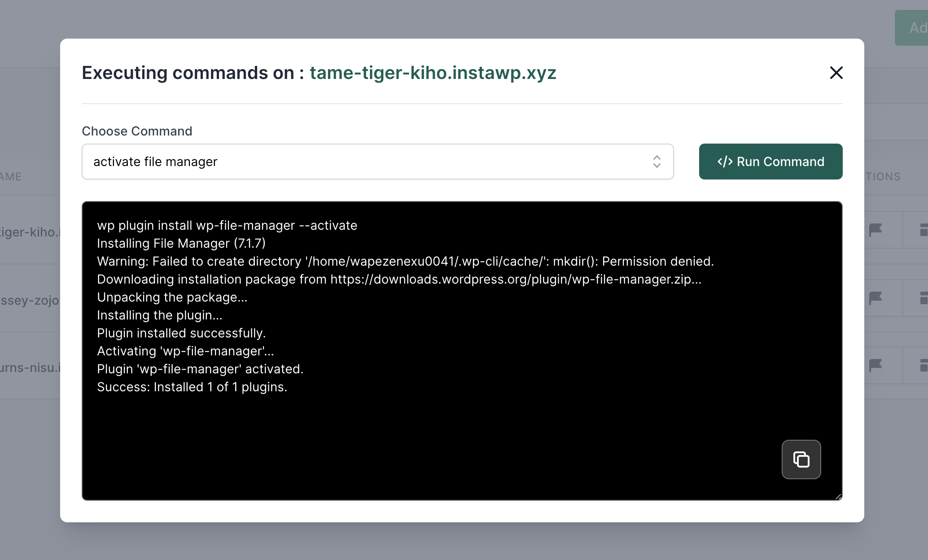Click the Choose Command field label
Viewport: 928px width, 560px height.
click(x=137, y=131)
